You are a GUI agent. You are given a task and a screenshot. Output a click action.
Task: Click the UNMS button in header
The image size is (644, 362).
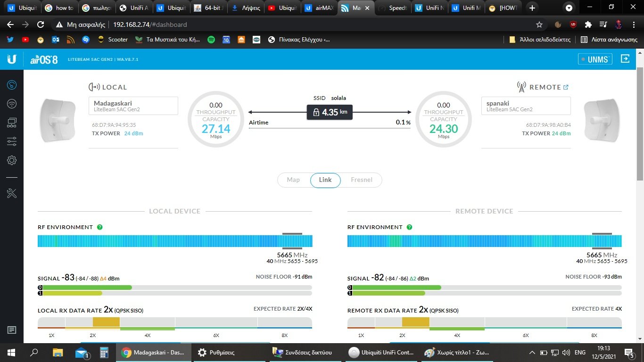(595, 59)
